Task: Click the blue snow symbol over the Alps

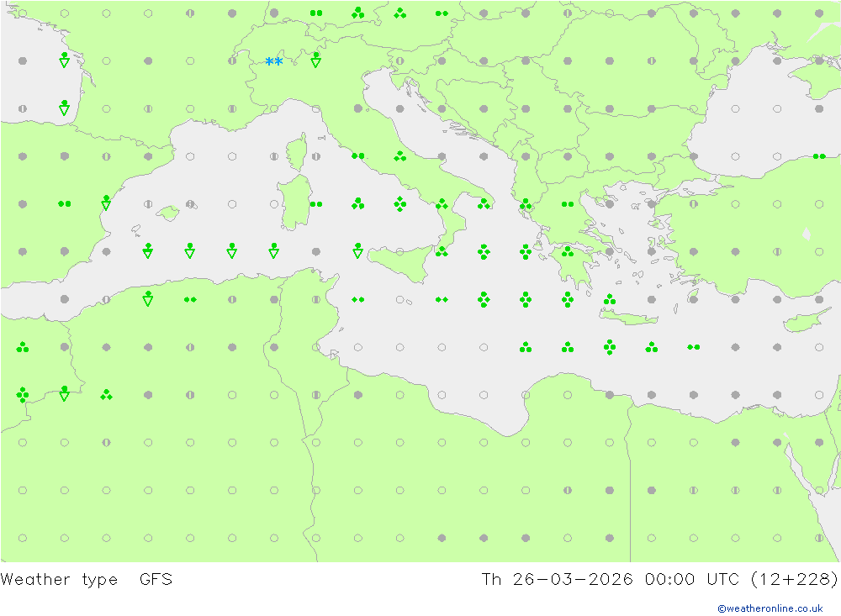Action: pyautogui.click(x=273, y=61)
